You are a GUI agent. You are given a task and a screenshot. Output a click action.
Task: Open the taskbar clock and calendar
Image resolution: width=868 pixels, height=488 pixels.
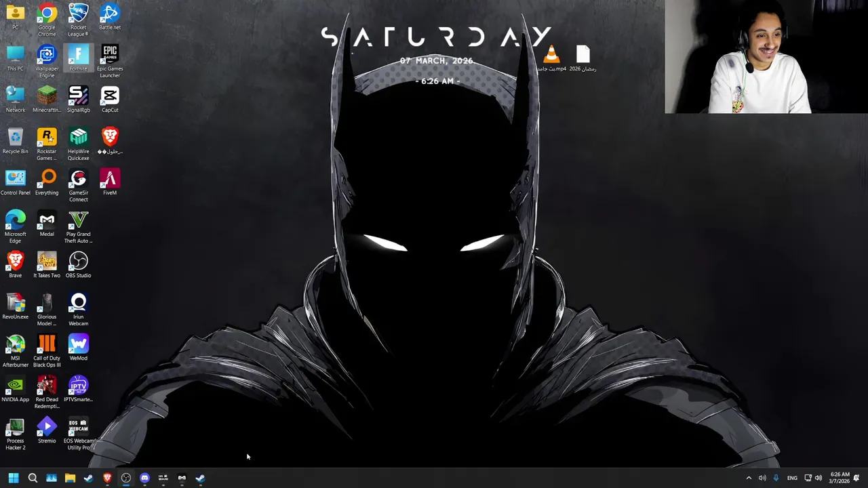(840, 478)
